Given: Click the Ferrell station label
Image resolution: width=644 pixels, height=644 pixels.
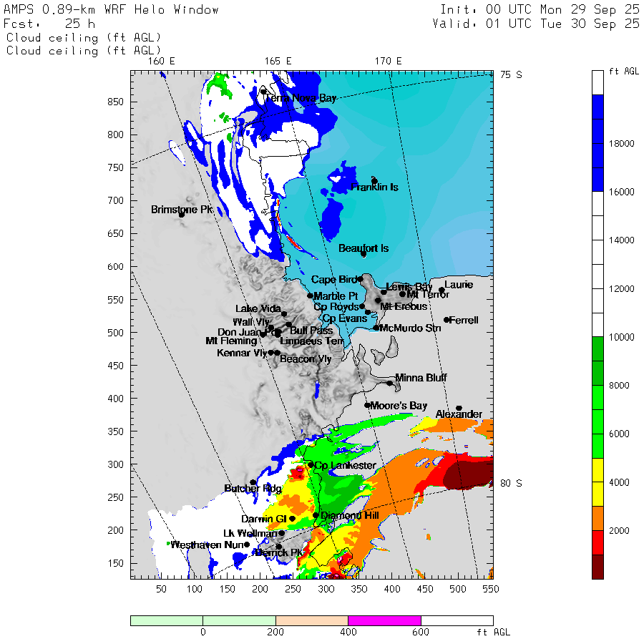Looking at the screenshot, I should tap(464, 320).
